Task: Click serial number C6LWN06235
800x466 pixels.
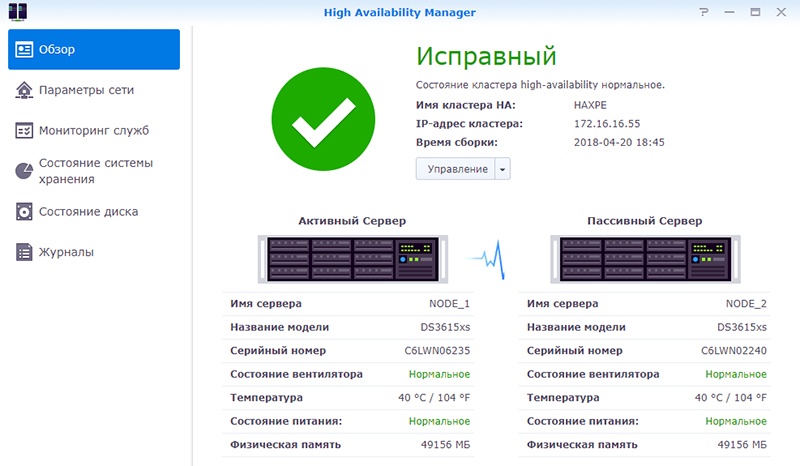Action: [437, 351]
